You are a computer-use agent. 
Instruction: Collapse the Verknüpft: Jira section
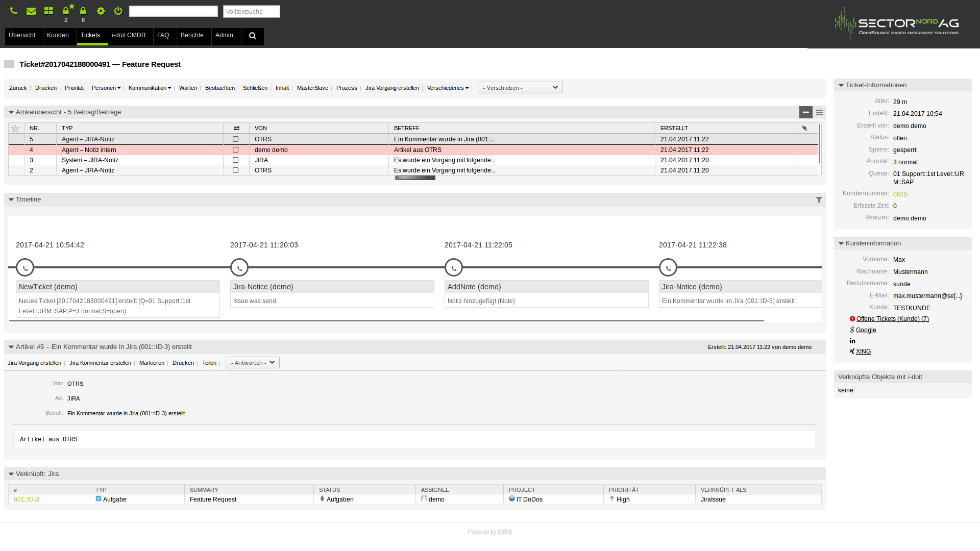click(x=11, y=474)
